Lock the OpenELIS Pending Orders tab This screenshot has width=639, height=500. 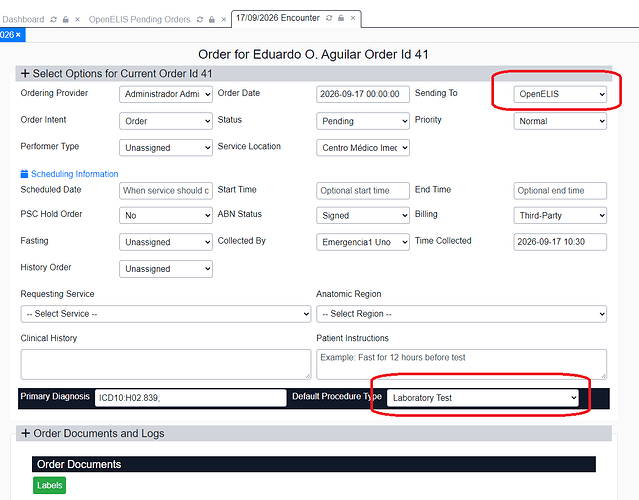(212, 19)
